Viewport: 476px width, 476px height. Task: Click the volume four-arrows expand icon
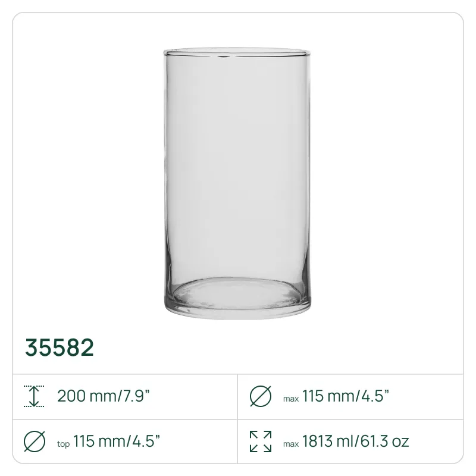(x=260, y=441)
